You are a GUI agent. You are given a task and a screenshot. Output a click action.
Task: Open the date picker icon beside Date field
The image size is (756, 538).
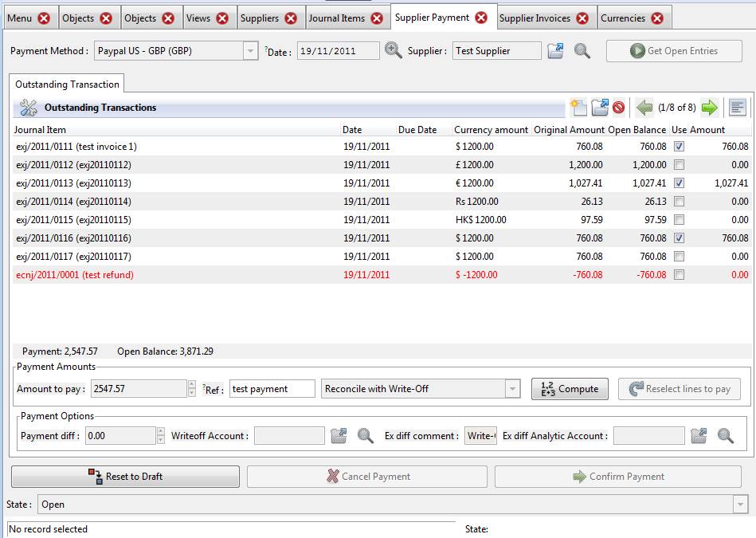pyautogui.click(x=394, y=51)
